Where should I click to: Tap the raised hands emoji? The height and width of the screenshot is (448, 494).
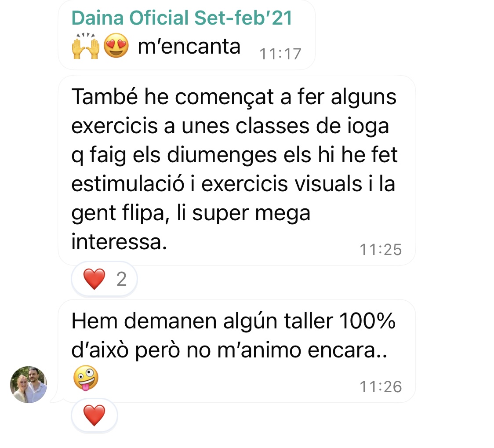pyautogui.click(x=86, y=46)
